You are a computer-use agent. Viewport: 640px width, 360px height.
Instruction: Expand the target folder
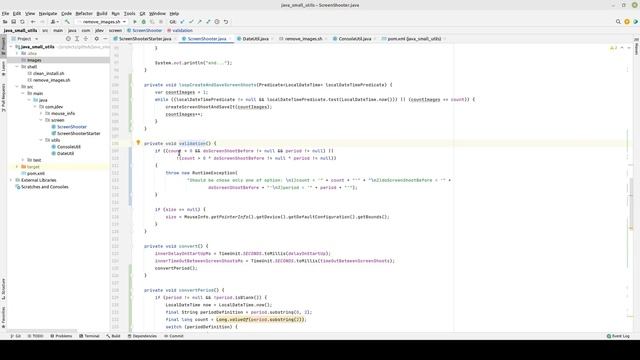point(17,167)
